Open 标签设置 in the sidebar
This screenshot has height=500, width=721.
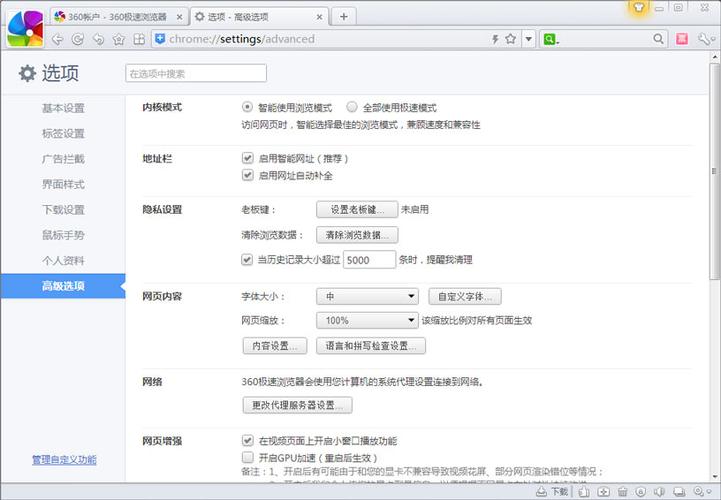click(63, 133)
